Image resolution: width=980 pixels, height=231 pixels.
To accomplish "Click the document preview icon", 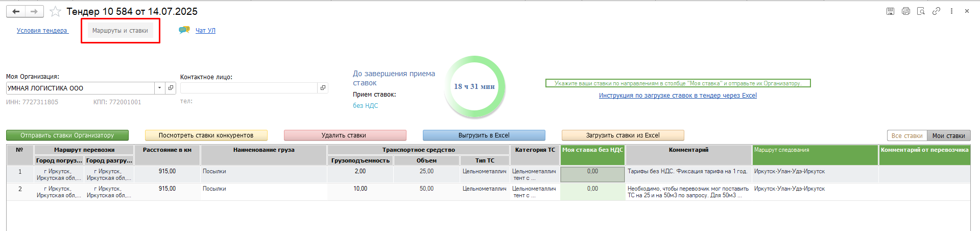I will tap(921, 11).
